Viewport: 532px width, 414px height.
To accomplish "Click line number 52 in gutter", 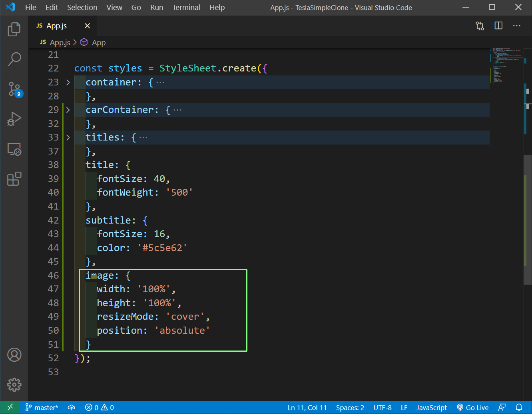I will [x=53, y=358].
